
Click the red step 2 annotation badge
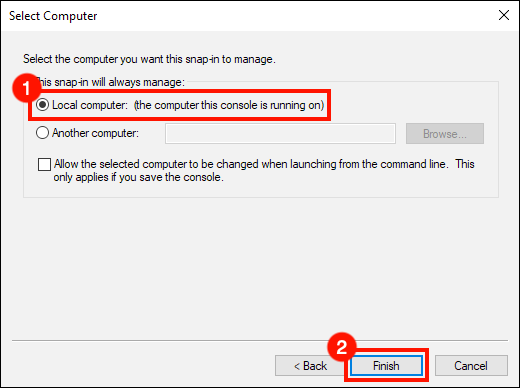[342, 347]
